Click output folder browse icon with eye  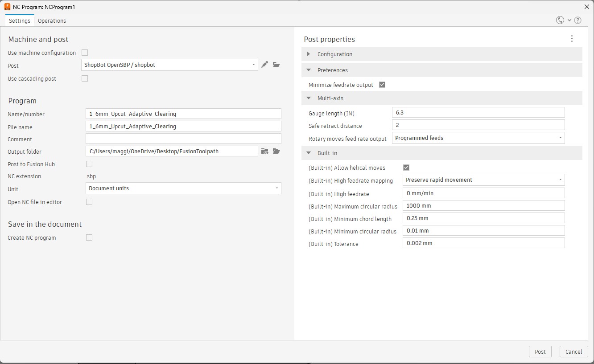tap(265, 151)
